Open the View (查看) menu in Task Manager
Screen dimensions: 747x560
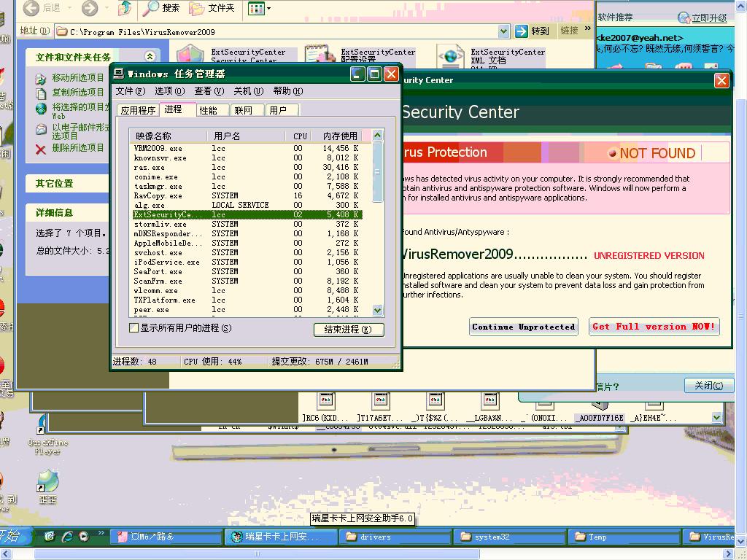pos(209,91)
